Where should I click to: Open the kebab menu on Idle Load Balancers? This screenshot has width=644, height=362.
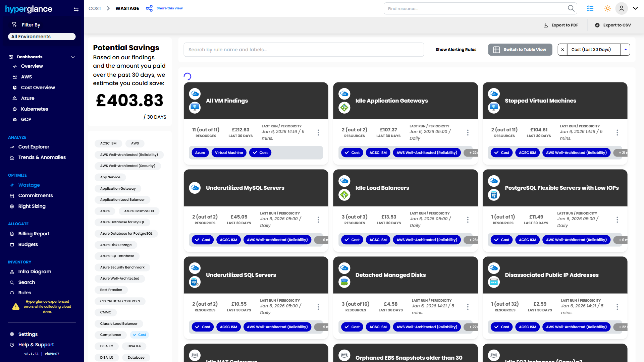[x=468, y=220]
